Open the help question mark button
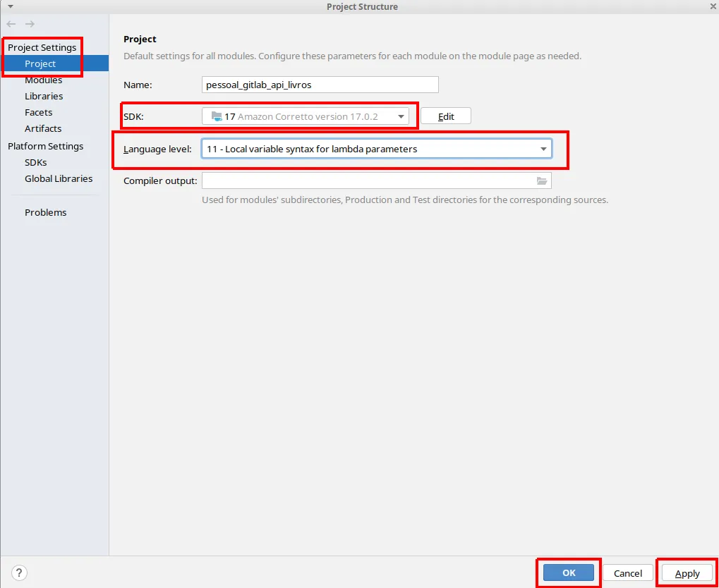Image resolution: width=719 pixels, height=588 pixels. 19,572
